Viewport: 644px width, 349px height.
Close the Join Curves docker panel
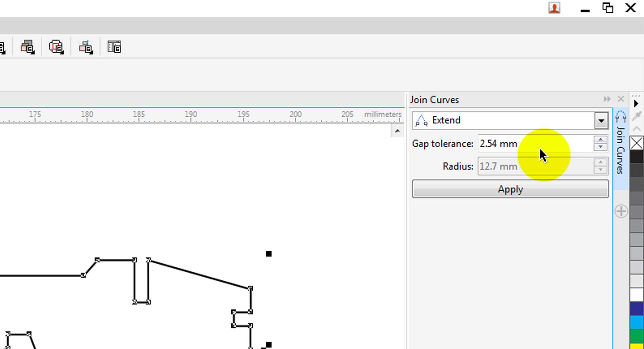(x=621, y=99)
